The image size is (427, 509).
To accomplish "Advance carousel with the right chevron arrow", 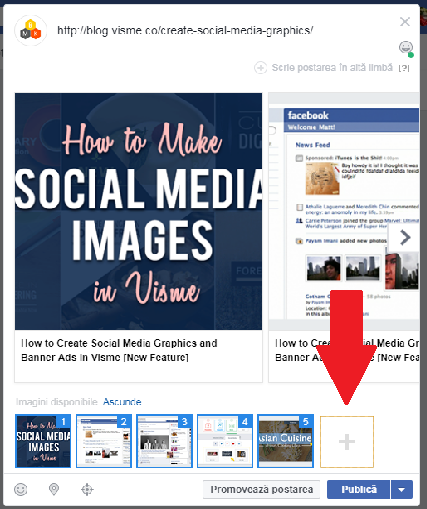I will (405, 238).
